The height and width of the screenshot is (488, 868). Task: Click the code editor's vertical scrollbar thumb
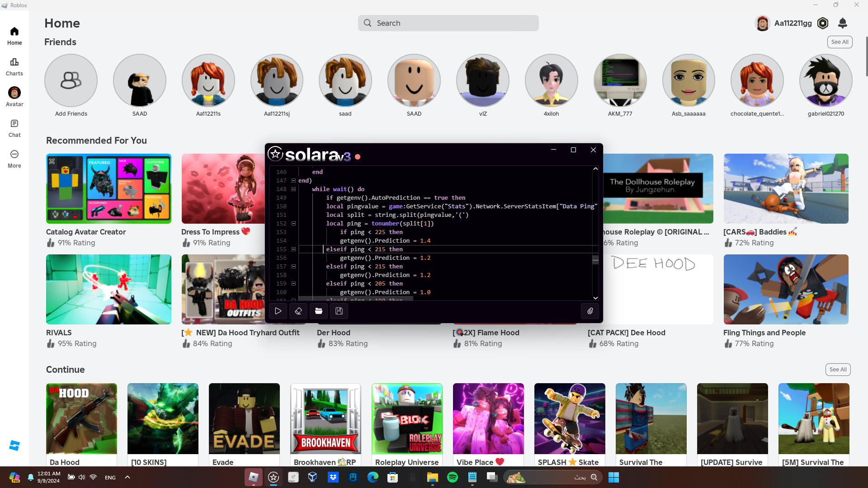coord(595,259)
